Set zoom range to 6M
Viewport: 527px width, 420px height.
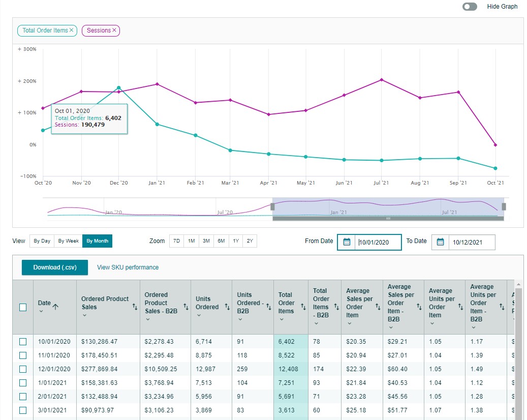point(221,241)
